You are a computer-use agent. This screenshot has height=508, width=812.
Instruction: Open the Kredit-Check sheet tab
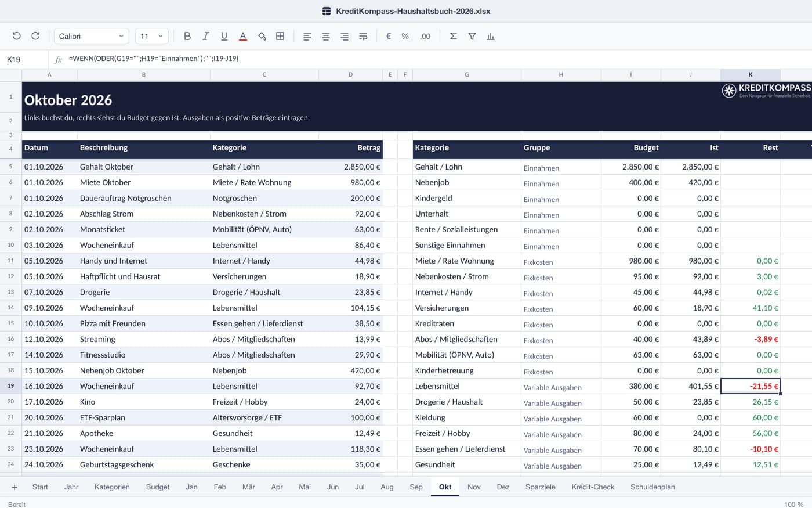593,487
